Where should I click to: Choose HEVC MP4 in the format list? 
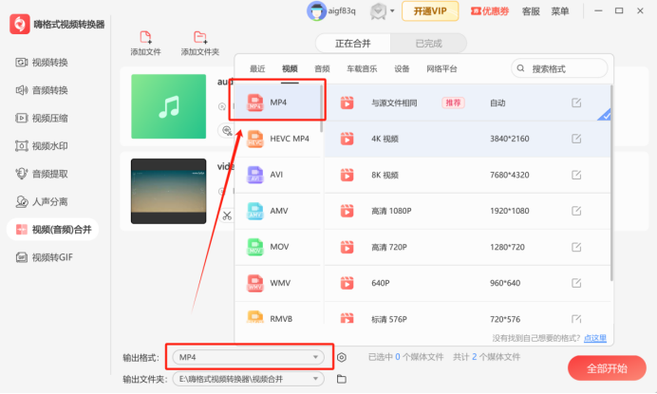click(277, 139)
